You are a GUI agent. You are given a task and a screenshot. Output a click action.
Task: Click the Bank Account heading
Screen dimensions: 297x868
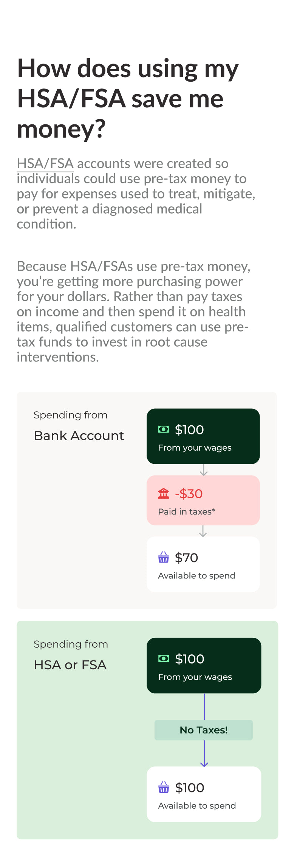point(79,436)
